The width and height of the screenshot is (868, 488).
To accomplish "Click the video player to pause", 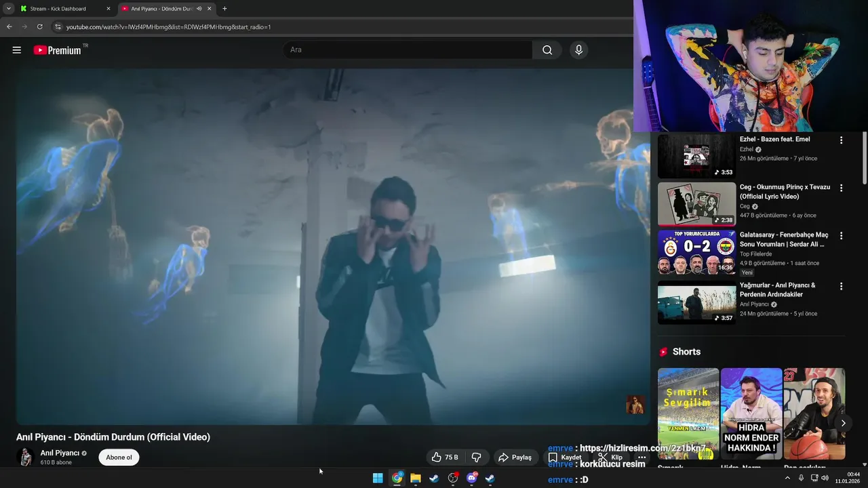I will point(333,245).
